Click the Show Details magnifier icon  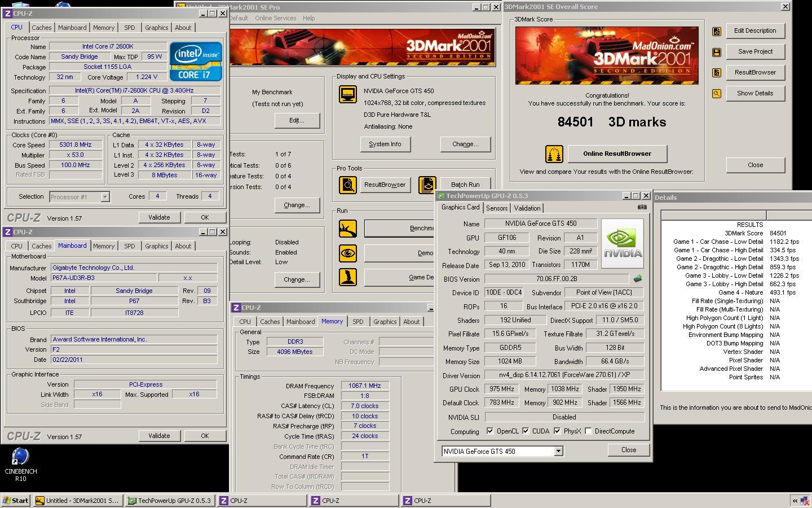coord(717,94)
